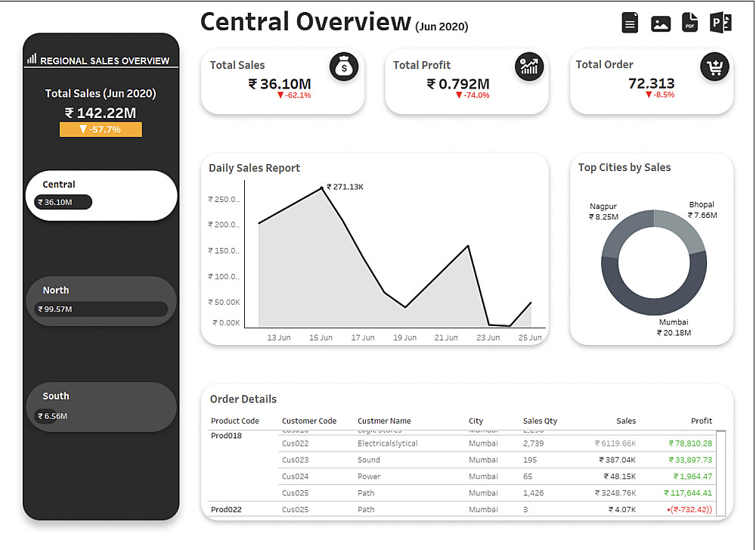The width and height of the screenshot is (756, 550).
Task: Click the Nagpur ₹ 8.25M label
Action: click(603, 212)
